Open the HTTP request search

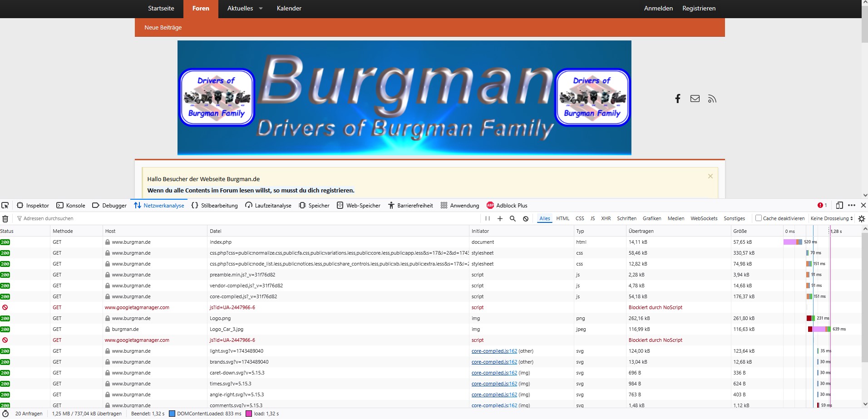513,218
